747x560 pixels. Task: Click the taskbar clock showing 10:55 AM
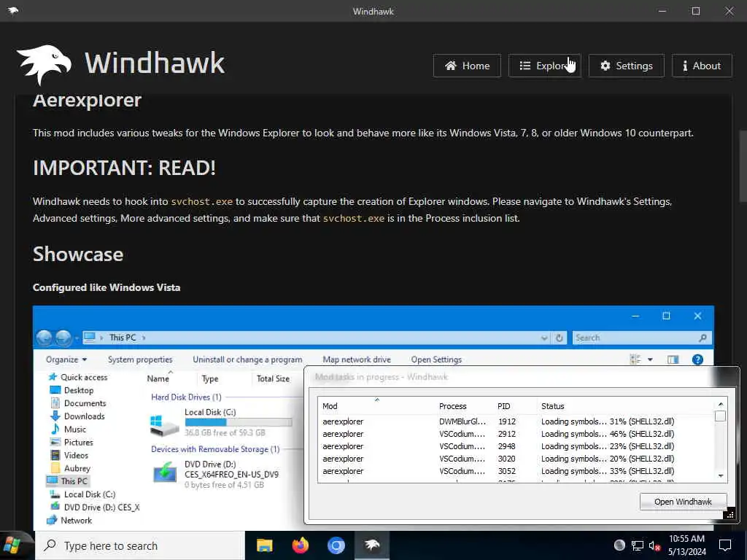[x=686, y=545]
